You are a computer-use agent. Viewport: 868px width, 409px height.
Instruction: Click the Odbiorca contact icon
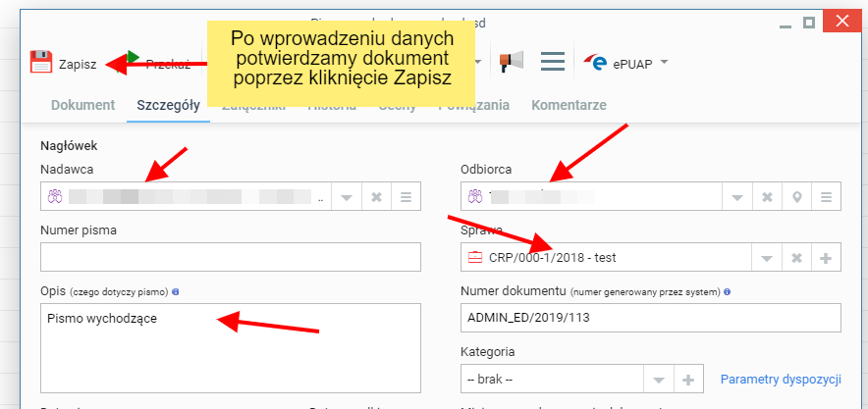click(x=475, y=197)
